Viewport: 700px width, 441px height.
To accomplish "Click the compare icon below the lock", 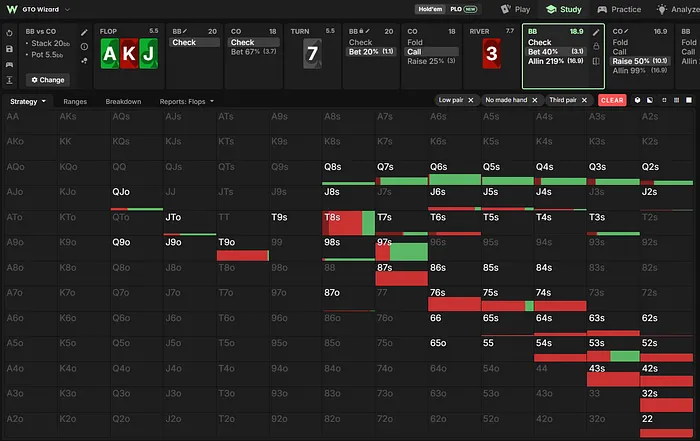I will [x=596, y=61].
